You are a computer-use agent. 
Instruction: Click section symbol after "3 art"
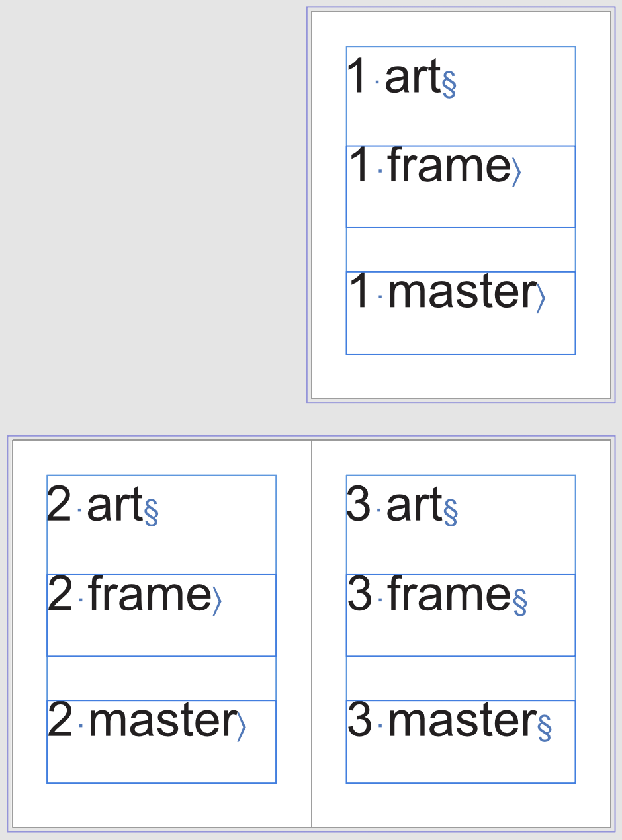(451, 513)
